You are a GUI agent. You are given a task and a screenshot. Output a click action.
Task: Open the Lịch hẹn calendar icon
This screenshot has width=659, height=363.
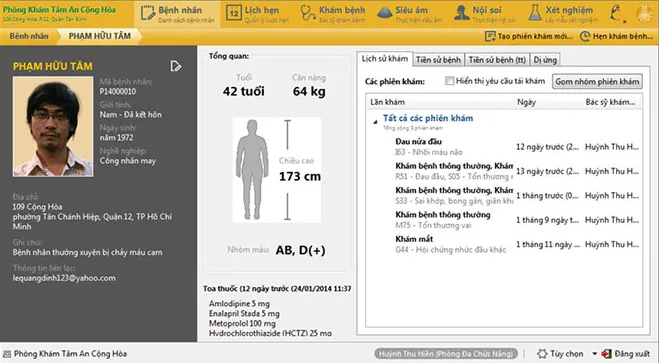tap(234, 13)
